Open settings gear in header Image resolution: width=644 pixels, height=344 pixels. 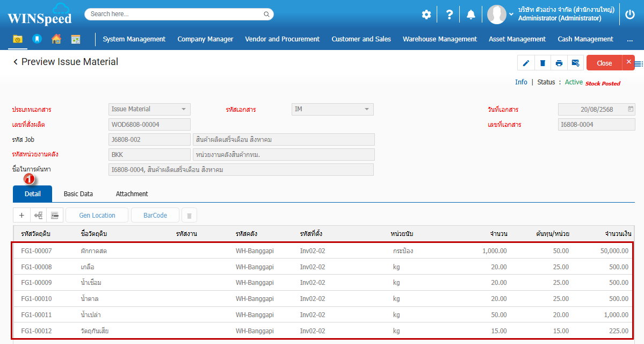click(x=426, y=15)
